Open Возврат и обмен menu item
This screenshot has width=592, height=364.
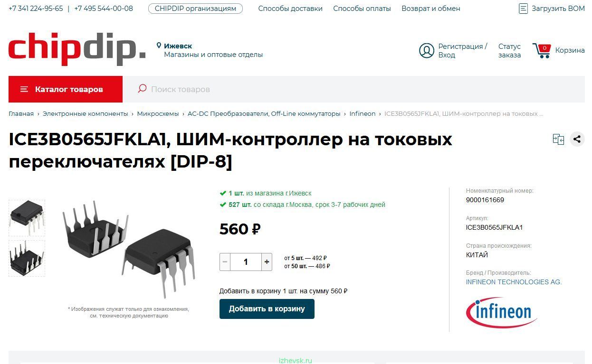coord(431,9)
